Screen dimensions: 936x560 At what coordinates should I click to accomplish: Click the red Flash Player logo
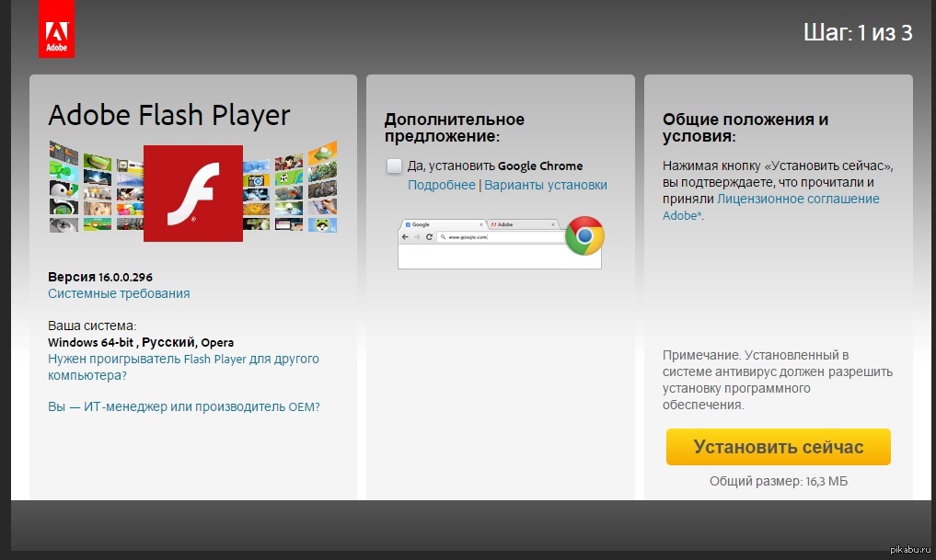(x=193, y=193)
